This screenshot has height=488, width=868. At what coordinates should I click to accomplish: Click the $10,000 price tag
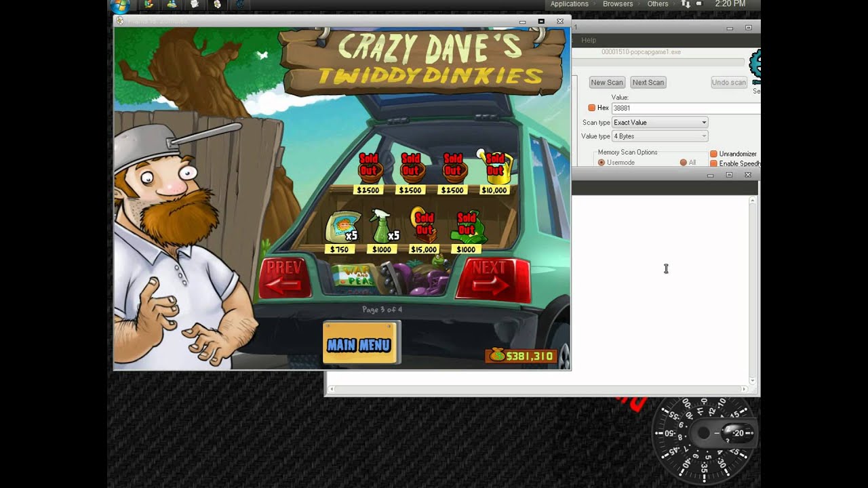tap(494, 190)
